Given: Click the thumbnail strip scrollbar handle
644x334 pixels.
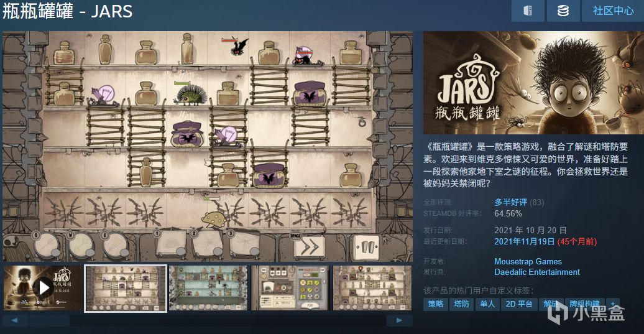Looking at the screenshot, I should tap(49, 320).
